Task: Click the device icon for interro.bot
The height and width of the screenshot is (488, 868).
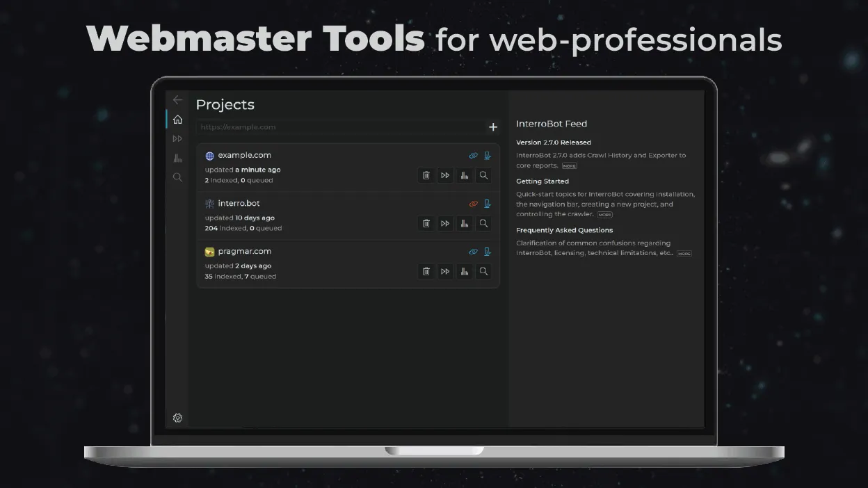Action: tap(488, 204)
